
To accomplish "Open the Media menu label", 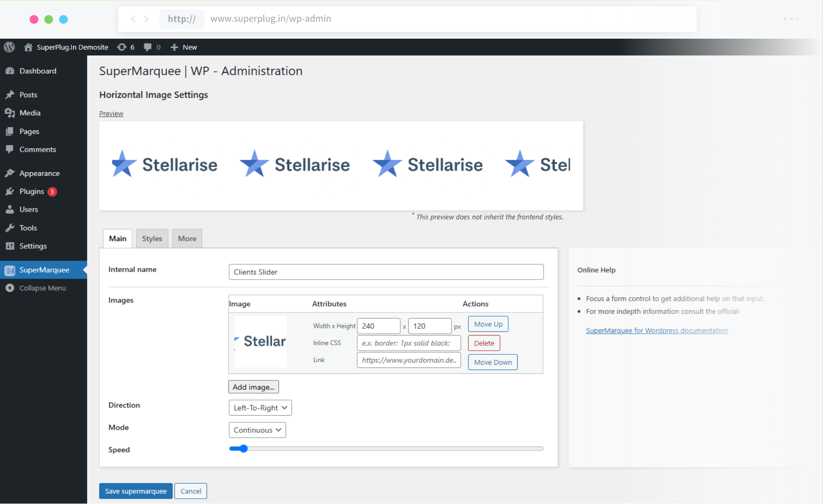I will 30,113.
